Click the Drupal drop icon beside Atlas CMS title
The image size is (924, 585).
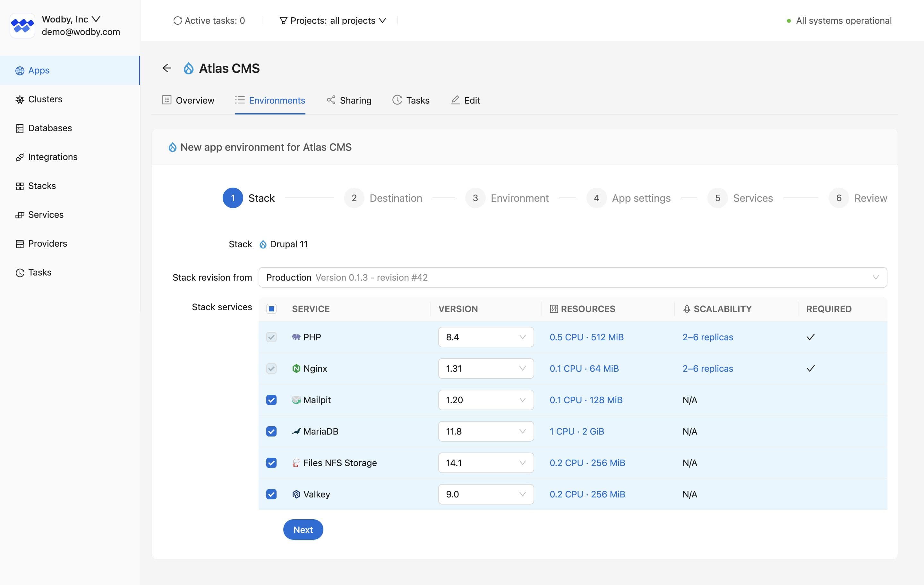point(188,68)
